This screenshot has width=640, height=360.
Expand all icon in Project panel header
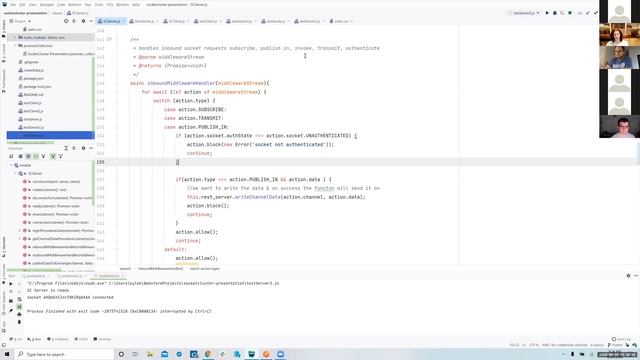tap(74, 21)
